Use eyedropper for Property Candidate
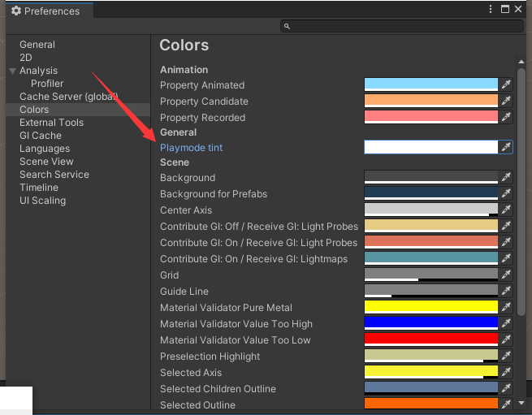Screen dimensions: 532x415 (506, 101)
